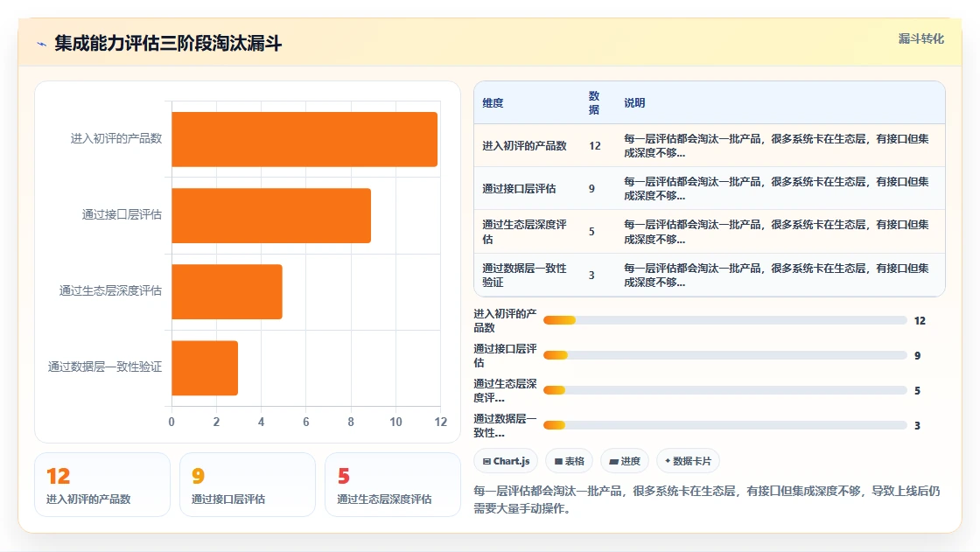Screen dimensions: 980x552
Task: Click the 漏斗转化 tag in the header
Action: coord(920,38)
